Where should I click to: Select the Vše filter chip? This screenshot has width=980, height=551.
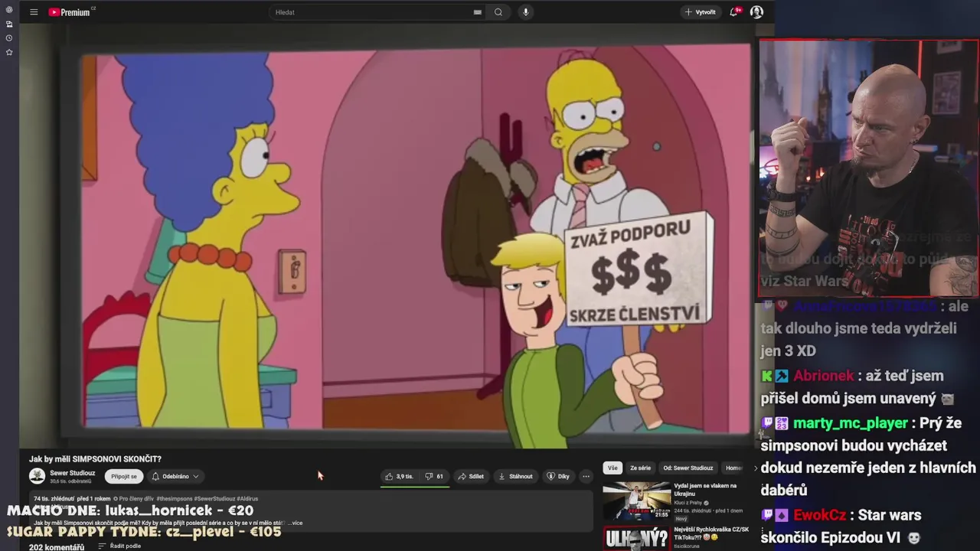[x=612, y=468]
